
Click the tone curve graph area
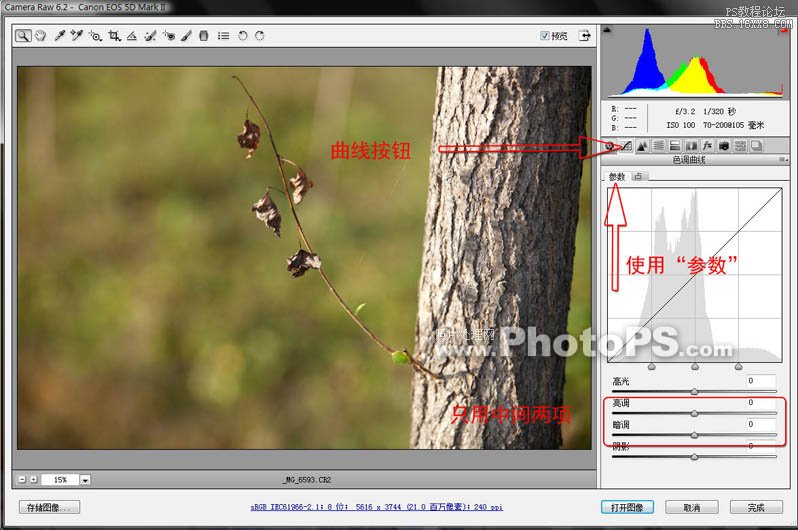[695, 275]
